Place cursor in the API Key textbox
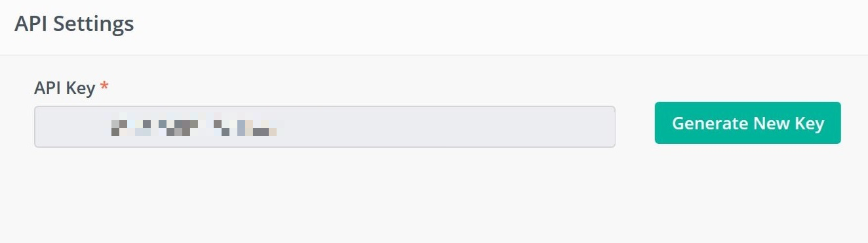The width and height of the screenshot is (868, 243). pos(325,127)
